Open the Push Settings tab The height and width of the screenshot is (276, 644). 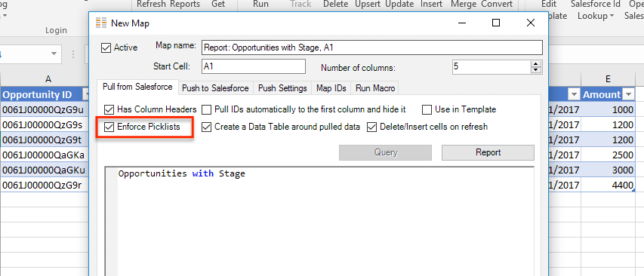[x=282, y=88]
